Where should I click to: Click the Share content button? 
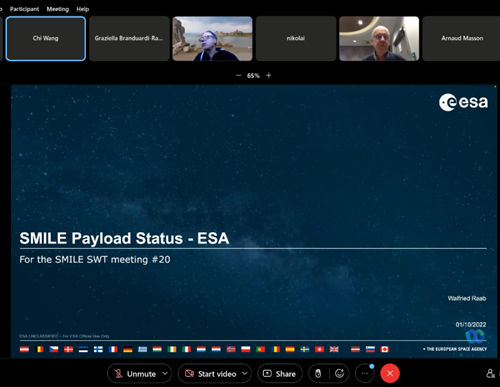(x=280, y=374)
